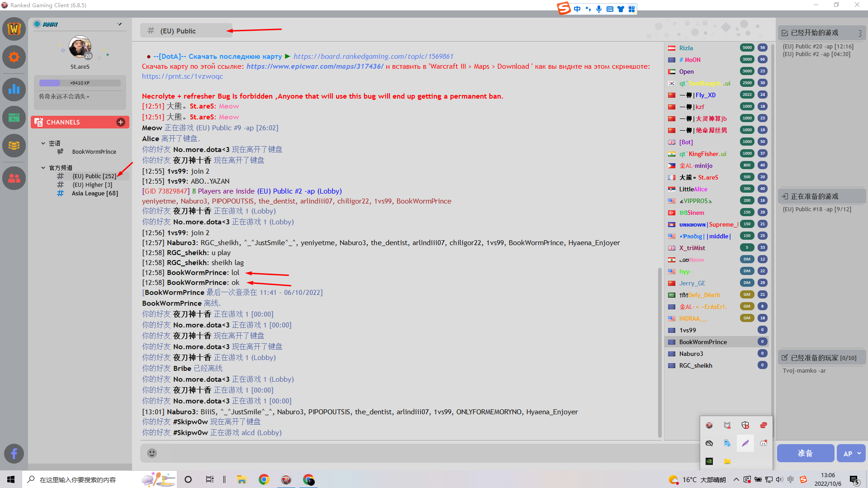
Task: Select user # MoON in the member list
Action: coord(717,60)
